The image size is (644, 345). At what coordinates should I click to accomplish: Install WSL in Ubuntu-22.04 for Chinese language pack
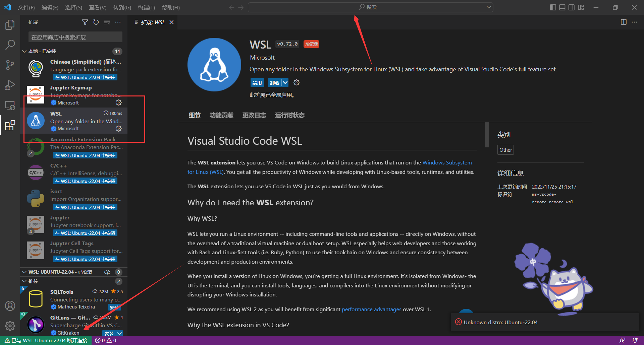tap(85, 77)
